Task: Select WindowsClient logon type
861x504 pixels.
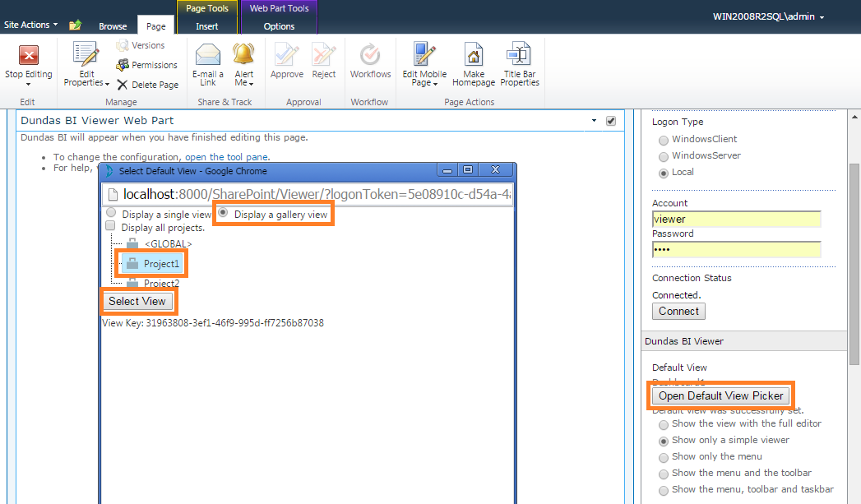Action: pos(664,140)
